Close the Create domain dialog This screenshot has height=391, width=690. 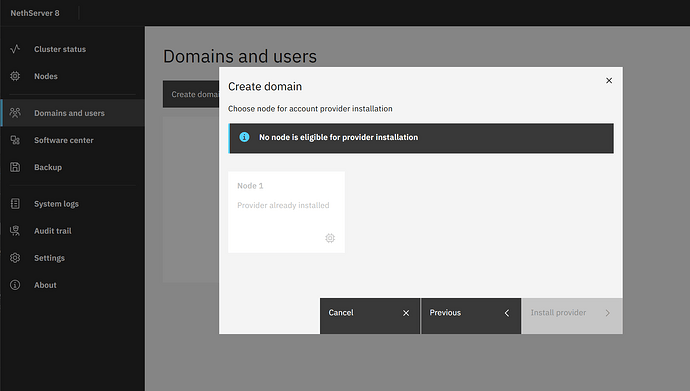pos(609,80)
